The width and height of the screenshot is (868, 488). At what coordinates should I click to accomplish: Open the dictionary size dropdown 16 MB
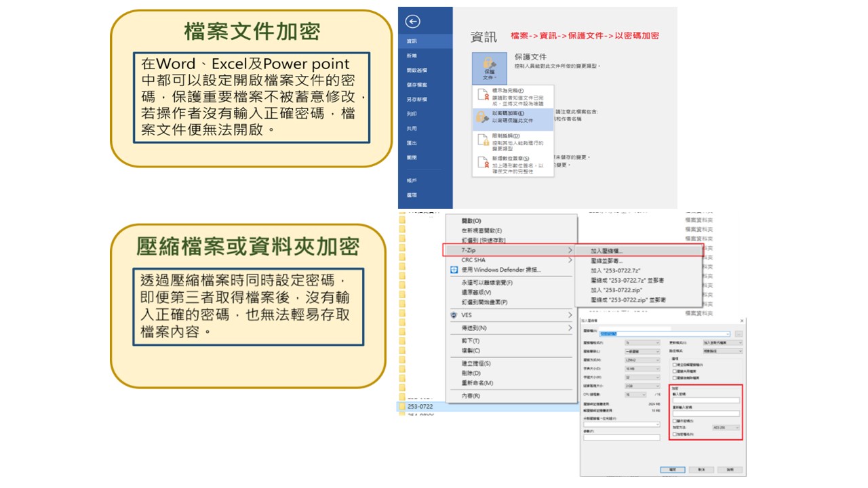[x=642, y=369]
